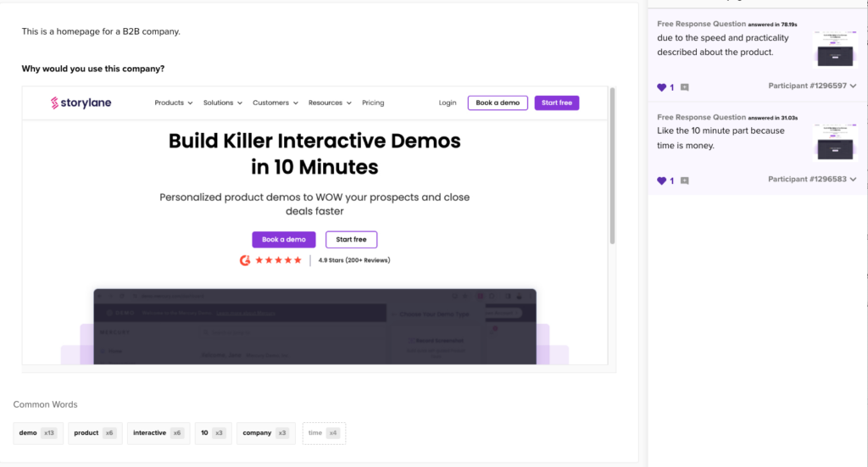Comment on Participant #1296583's response
The height and width of the screenshot is (467, 868).
[685, 181]
